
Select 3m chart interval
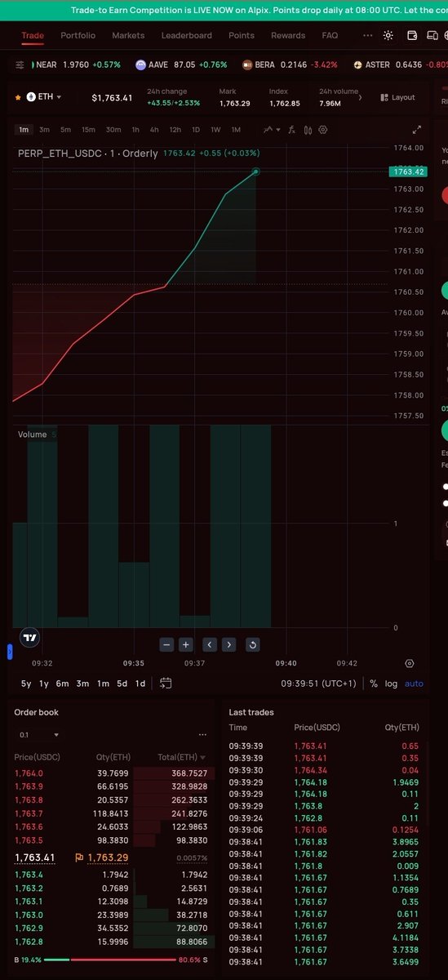point(44,130)
